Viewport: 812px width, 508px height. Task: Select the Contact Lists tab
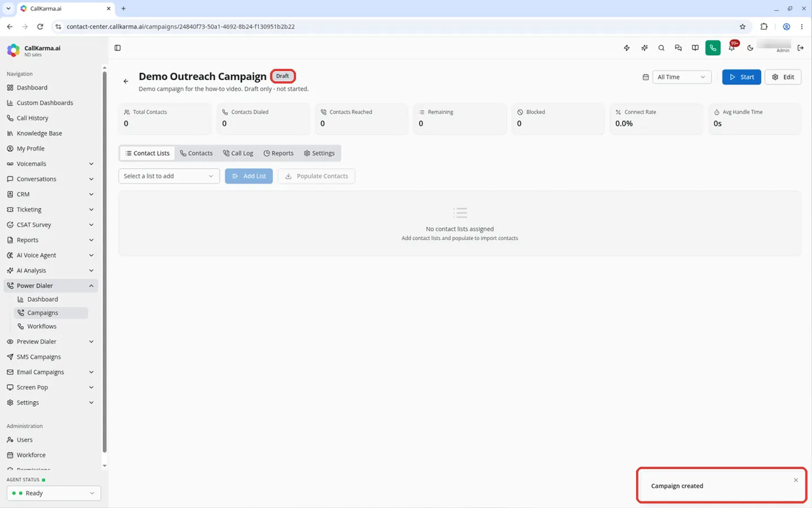click(147, 154)
